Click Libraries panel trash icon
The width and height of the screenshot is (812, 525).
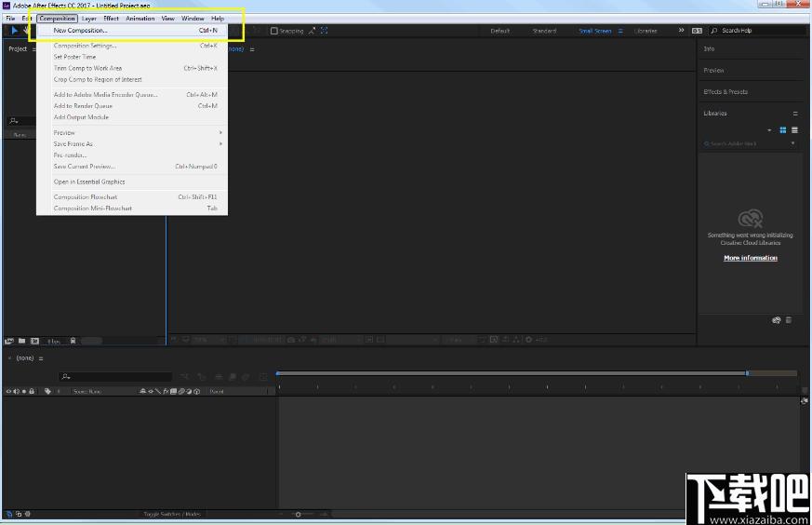789,320
